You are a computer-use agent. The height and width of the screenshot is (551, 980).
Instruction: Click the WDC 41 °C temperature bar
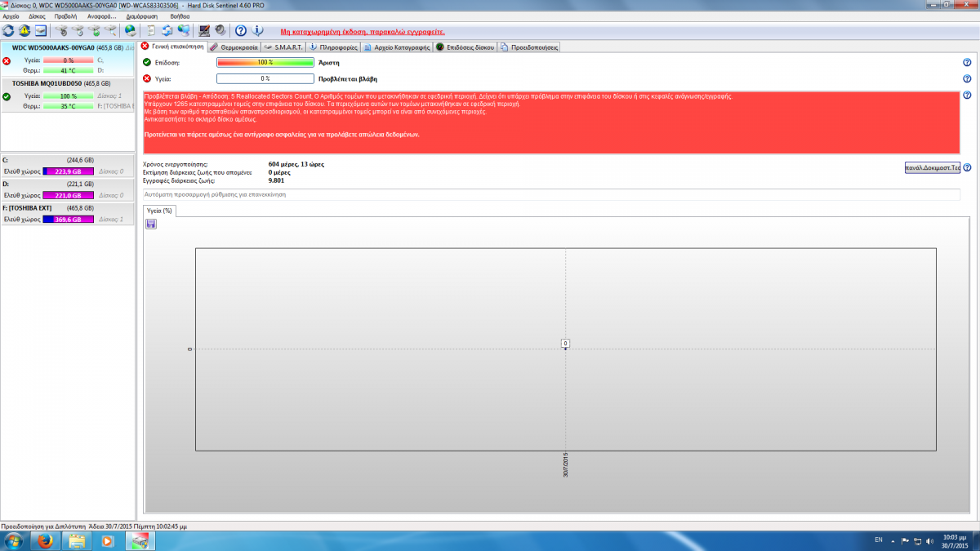tap(68, 71)
